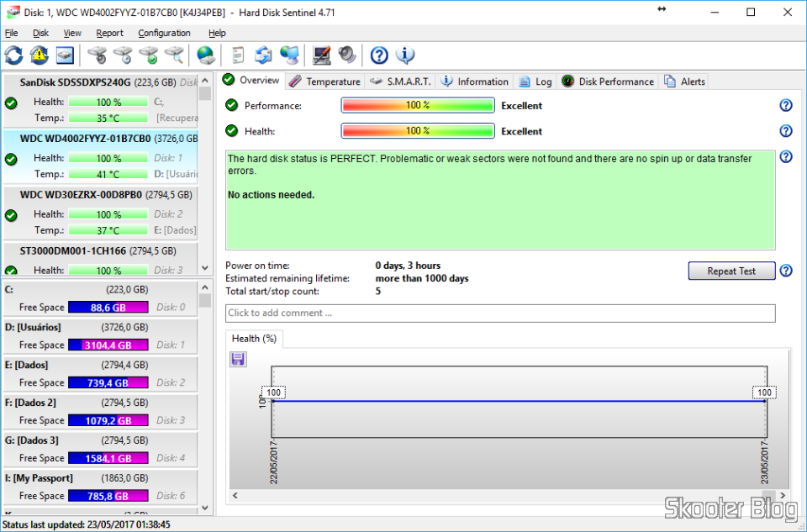Select volume G: [Dados 3]

click(101, 449)
